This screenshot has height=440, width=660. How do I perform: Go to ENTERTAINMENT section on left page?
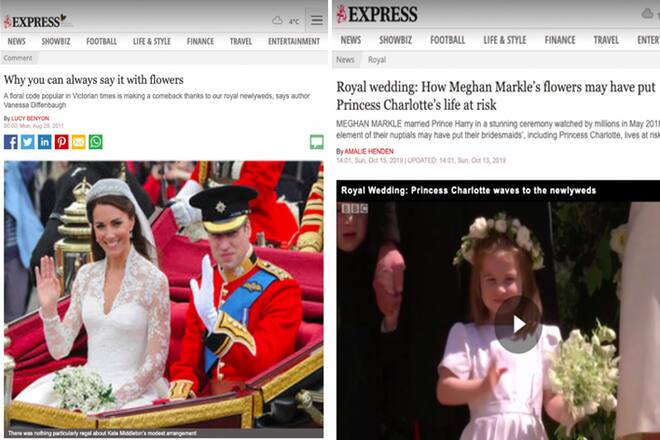point(294,41)
